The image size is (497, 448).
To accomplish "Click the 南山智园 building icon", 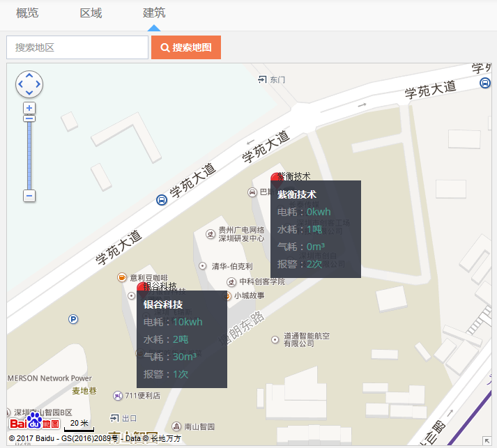I will [x=176, y=426].
